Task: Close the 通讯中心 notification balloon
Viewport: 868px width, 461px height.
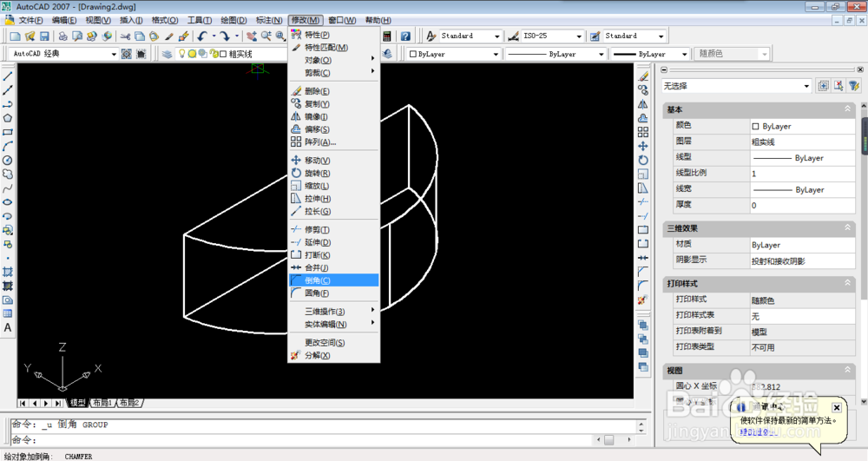Action: point(837,407)
